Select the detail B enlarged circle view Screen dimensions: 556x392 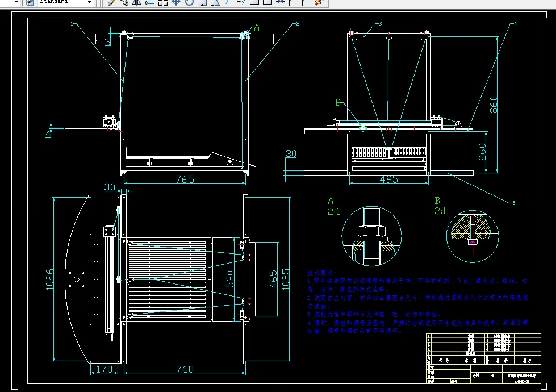[473, 236]
